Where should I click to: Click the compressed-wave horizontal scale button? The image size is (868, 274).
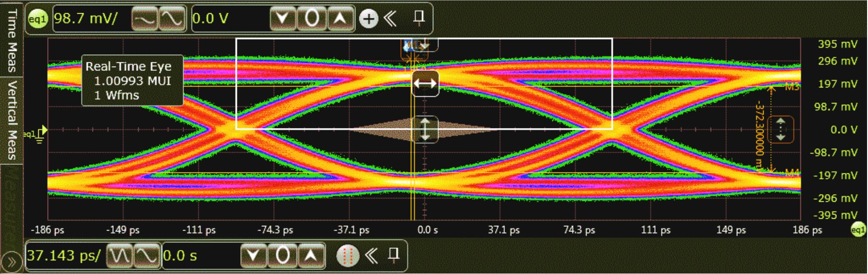point(119,256)
